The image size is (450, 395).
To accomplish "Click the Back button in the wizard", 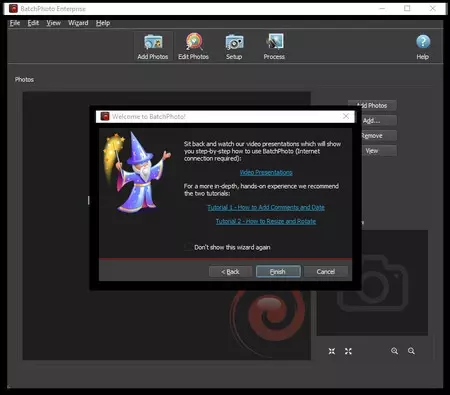I will 230,272.
